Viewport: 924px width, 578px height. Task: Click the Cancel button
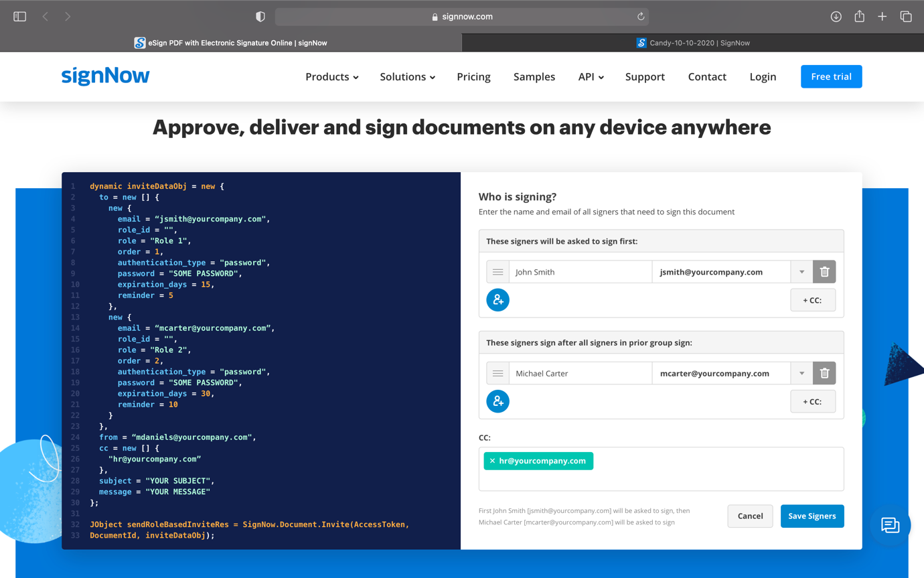pyautogui.click(x=750, y=516)
